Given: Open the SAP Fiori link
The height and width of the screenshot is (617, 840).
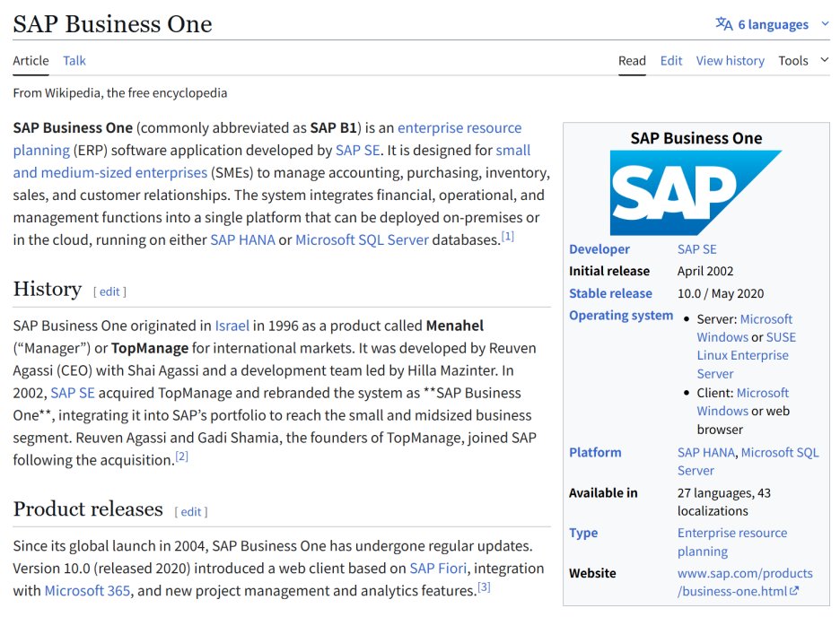Looking at the screenshot, I should (x=438, y=569).
